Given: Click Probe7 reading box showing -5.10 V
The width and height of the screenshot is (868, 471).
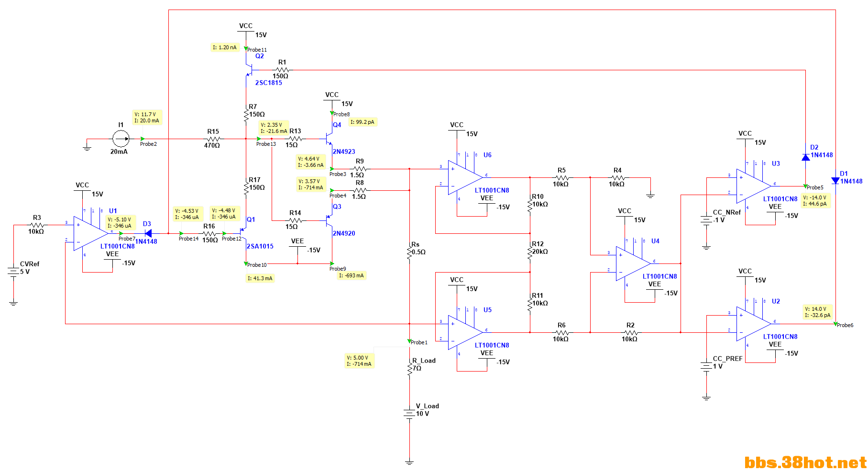Looking at the screenshot, I should tap(121, 223).
